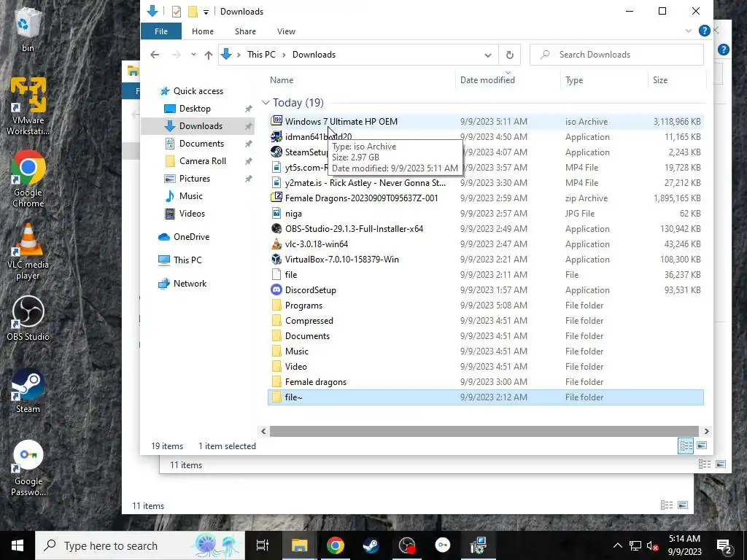This screenshot has width=747, height=560.
Task: Select This PC in the navigation pane
Action: 187,260
